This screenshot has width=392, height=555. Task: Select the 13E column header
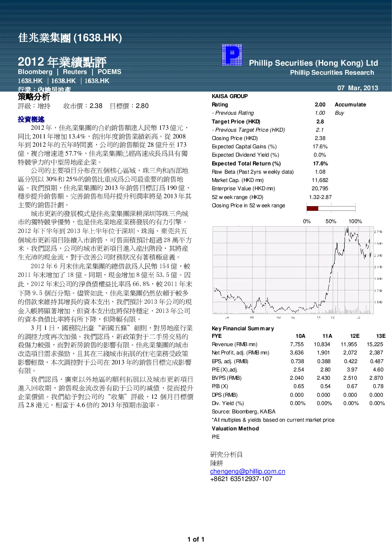[x=381, y=336]
